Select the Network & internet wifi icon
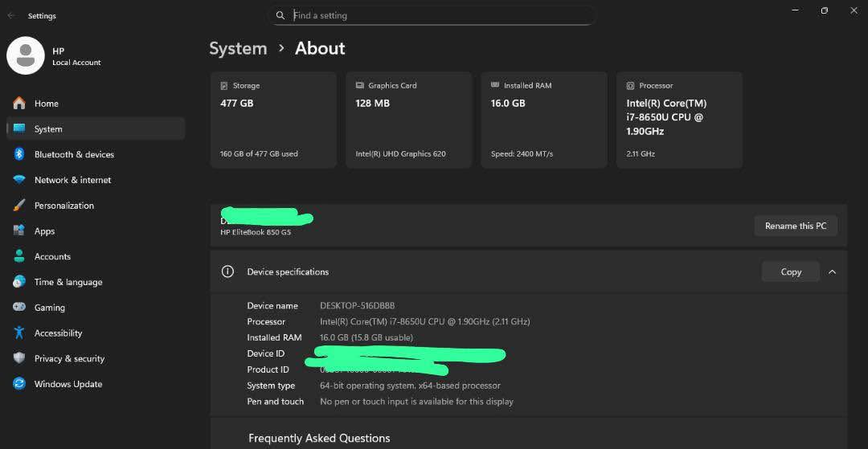 19,180
